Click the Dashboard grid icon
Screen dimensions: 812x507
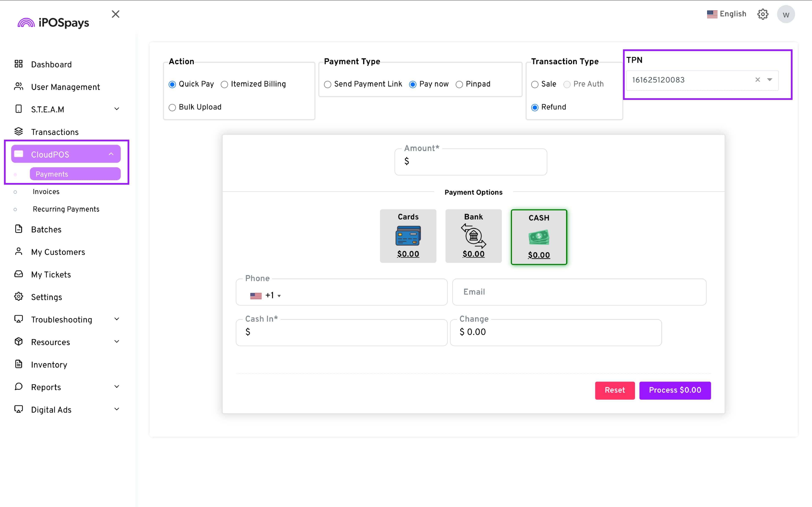(18, 64)
